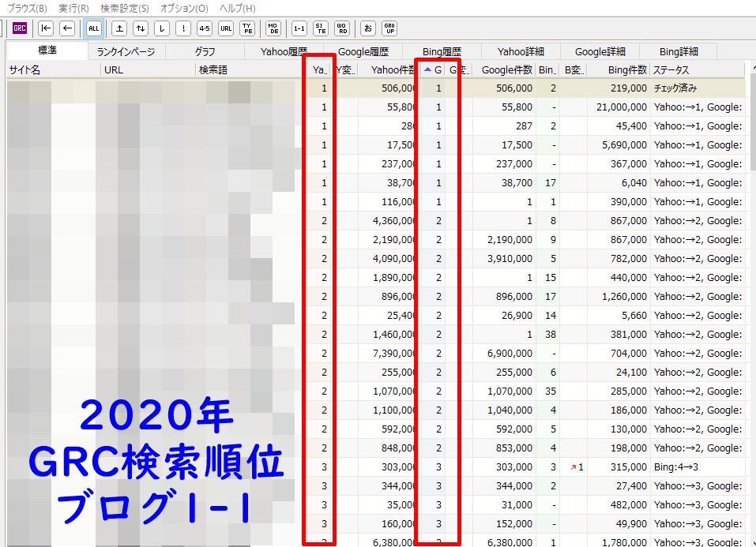Click the お toolbar icon
Viewport: 756px width, 547px height.
(368, 28)
